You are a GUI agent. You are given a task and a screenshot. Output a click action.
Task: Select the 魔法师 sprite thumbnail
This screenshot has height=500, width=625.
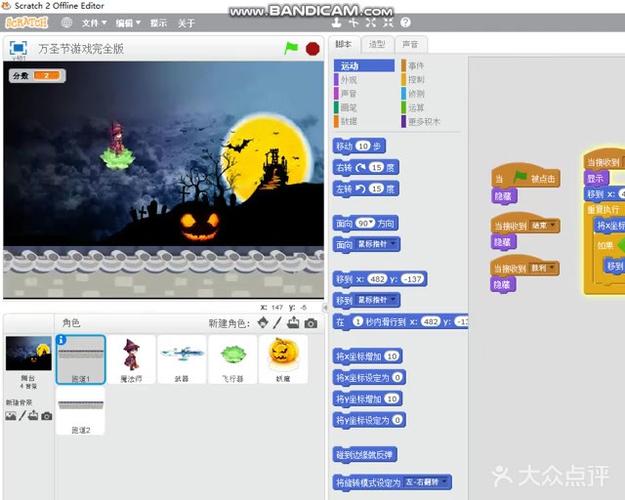tap(132, 360)
